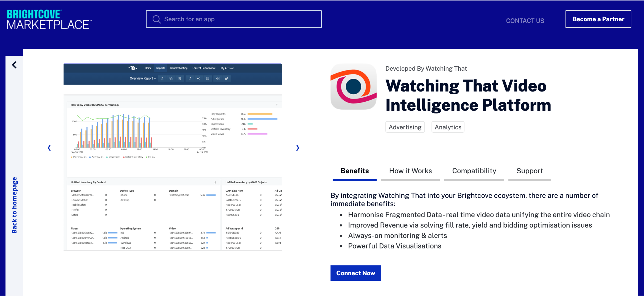Show the previous carousel screenshot
644x296 pixels.
point(49,148)
